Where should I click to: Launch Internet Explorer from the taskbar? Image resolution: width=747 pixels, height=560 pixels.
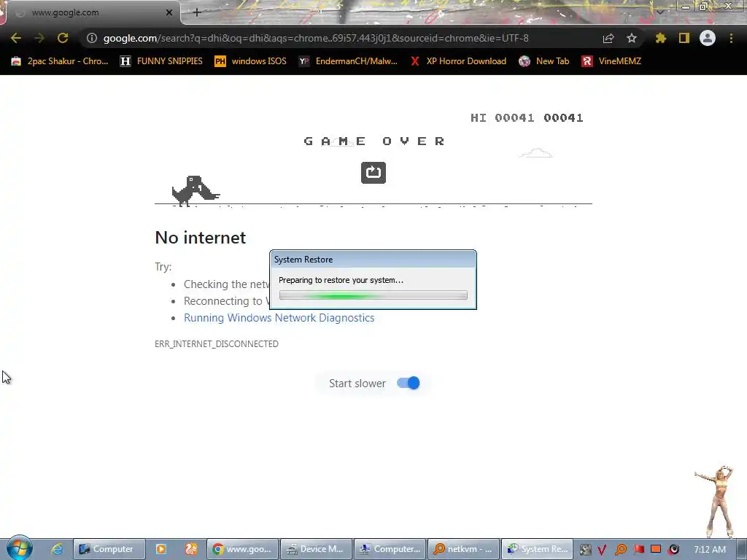58,549
